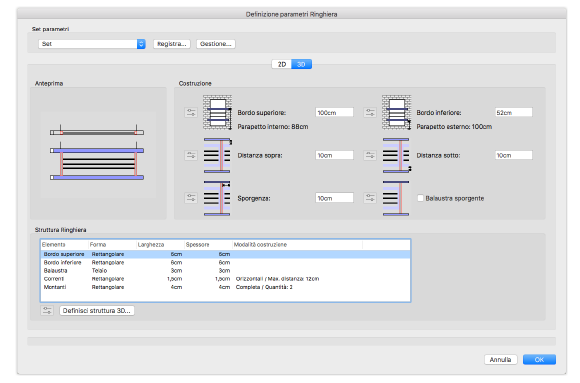Click 'Completa / Quantità: 2' cell

[264, 287]
